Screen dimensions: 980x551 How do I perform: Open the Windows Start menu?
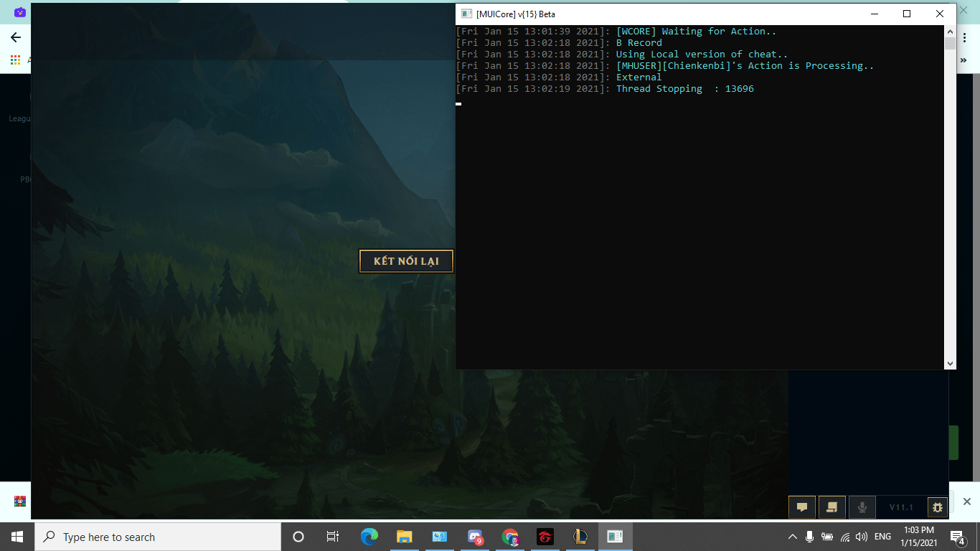17,537
